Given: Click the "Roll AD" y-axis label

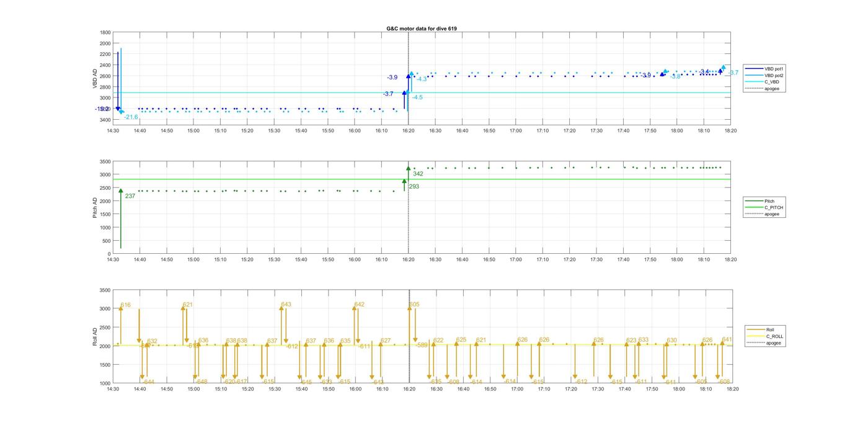Looking at the screenshot, I should [x=95, y=337].
